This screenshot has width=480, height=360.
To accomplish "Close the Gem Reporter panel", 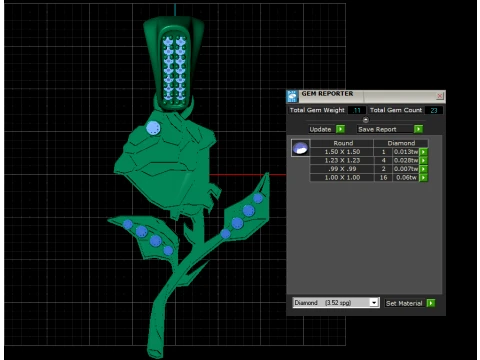I will pos(440,96).
